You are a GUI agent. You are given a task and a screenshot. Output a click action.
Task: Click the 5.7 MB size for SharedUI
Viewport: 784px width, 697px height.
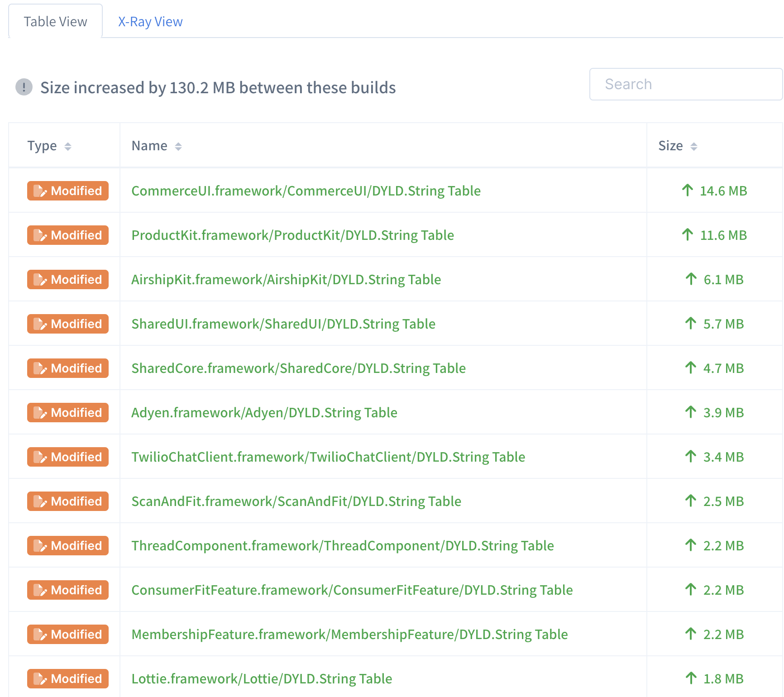[x=723, y=324]
